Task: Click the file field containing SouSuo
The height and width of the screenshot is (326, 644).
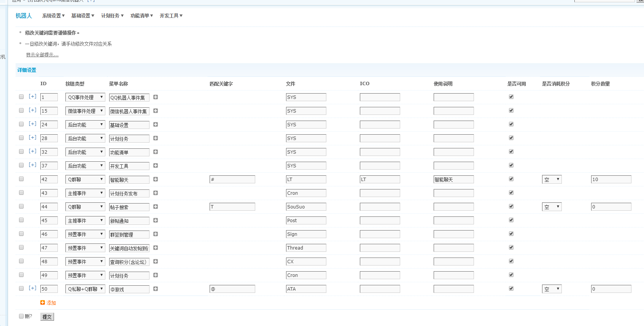Action: click(306, 207)
